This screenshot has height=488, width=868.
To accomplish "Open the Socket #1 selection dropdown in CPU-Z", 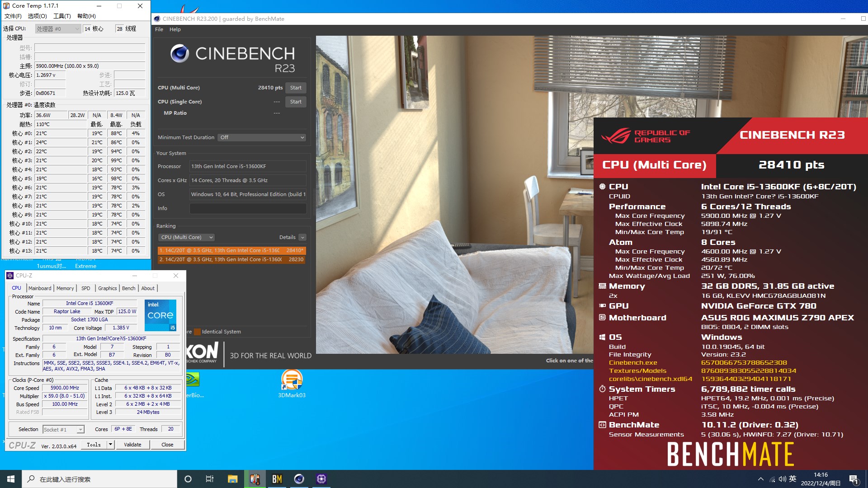I will point(63,430).
